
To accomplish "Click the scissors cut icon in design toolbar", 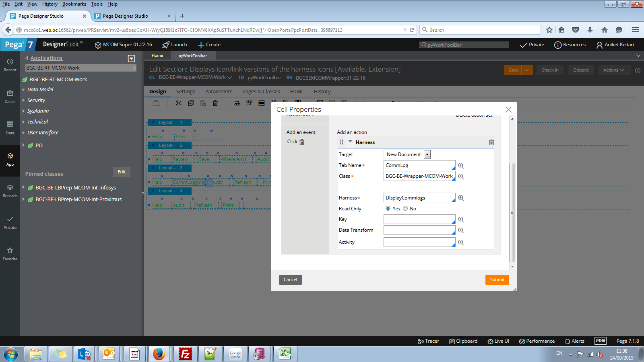I will (x=179, y=103).
